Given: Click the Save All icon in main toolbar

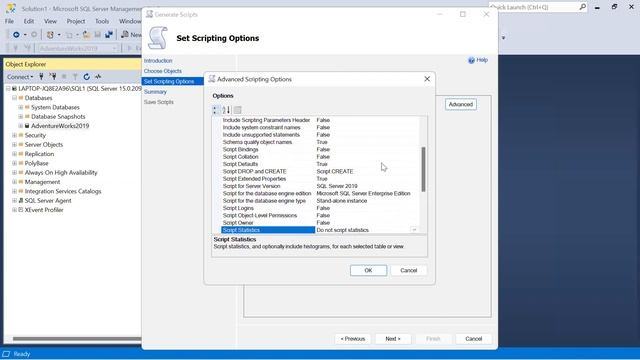Looking at the screenshot, I should click(x=109, y=35).
